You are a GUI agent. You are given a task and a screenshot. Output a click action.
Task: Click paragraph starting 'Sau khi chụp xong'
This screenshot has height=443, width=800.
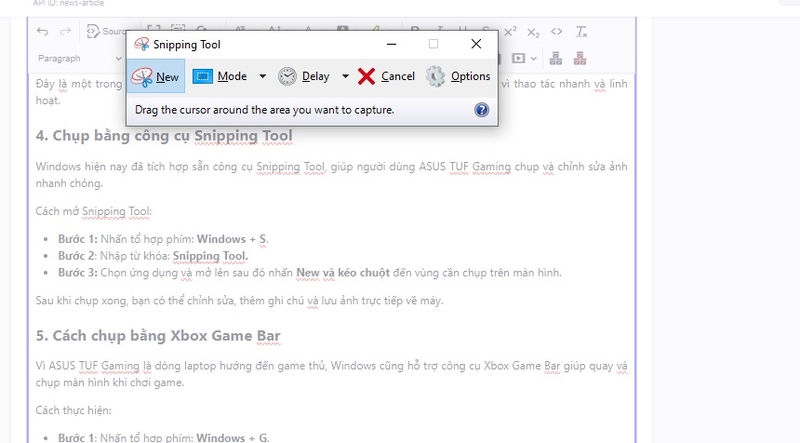[239, 301]
